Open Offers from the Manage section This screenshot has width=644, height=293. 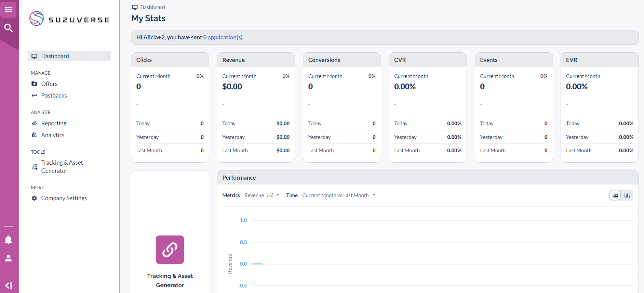[x=49, y=84]
